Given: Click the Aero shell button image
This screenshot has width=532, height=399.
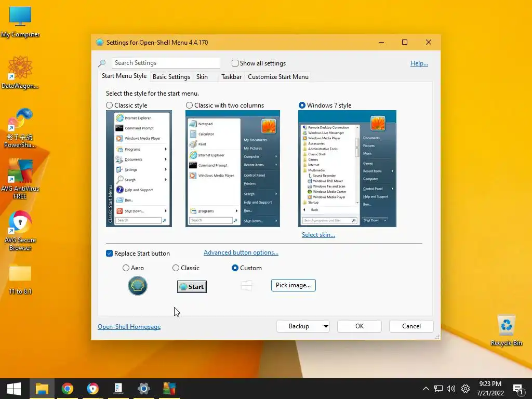Looking at the screenshot, I should [x=137, y=286].
